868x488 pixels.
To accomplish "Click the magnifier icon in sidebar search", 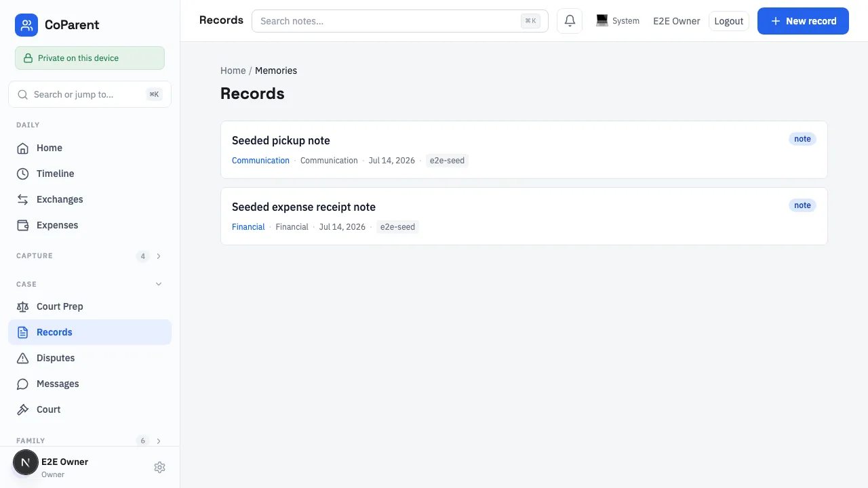I will click(x=23, y=94).
